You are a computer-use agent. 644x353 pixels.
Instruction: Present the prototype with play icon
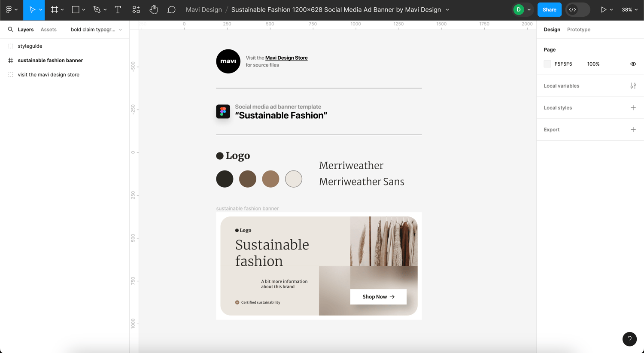click(603, 9)
